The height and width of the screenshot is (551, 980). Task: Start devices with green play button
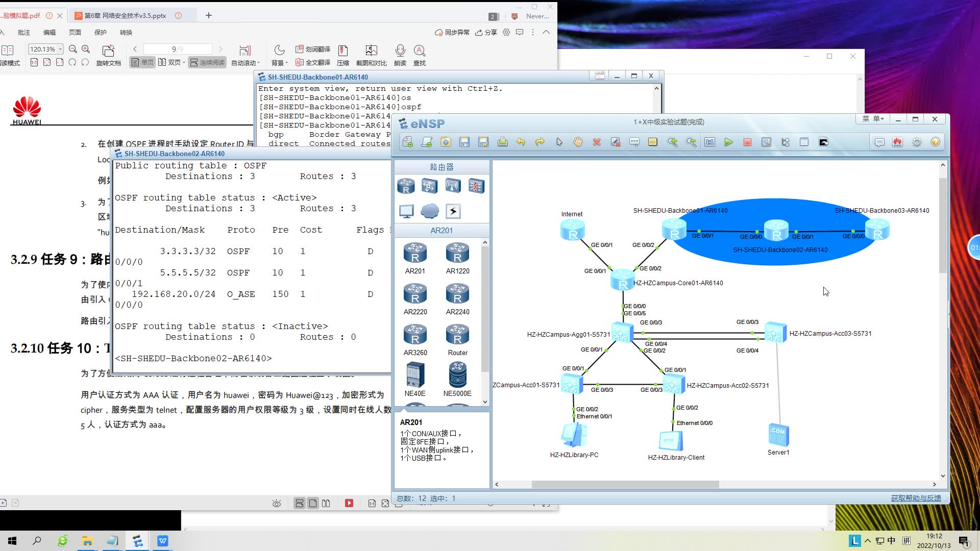pyautogui.click(x=728, y=142)
